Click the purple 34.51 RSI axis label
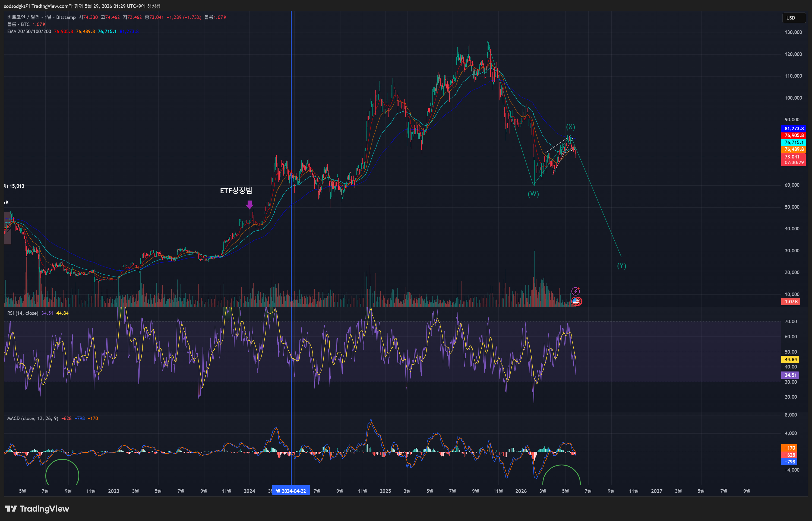 pyautogui.click(x=790, y=375)
